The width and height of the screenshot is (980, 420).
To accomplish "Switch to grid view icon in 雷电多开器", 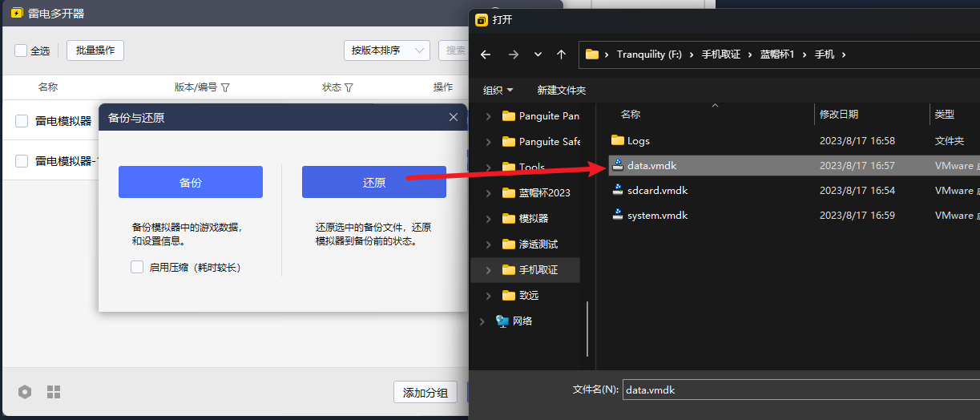I will pyautogui.click(x=54, y=392).
